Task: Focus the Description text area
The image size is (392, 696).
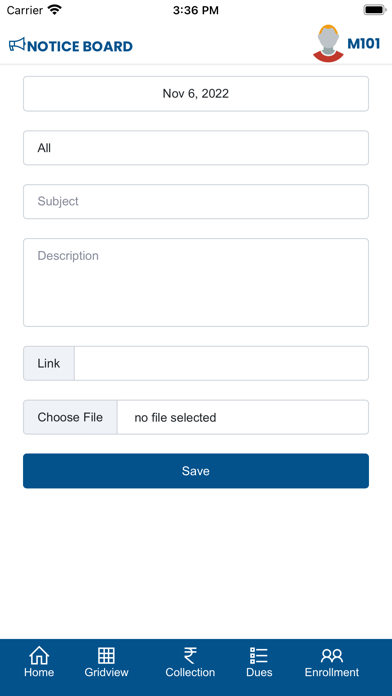Action: [x=196, y=282]
